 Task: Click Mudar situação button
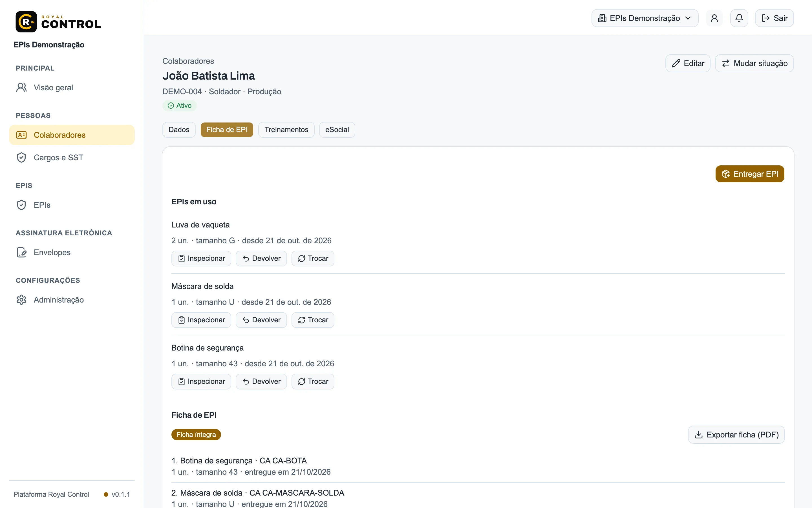754,63
